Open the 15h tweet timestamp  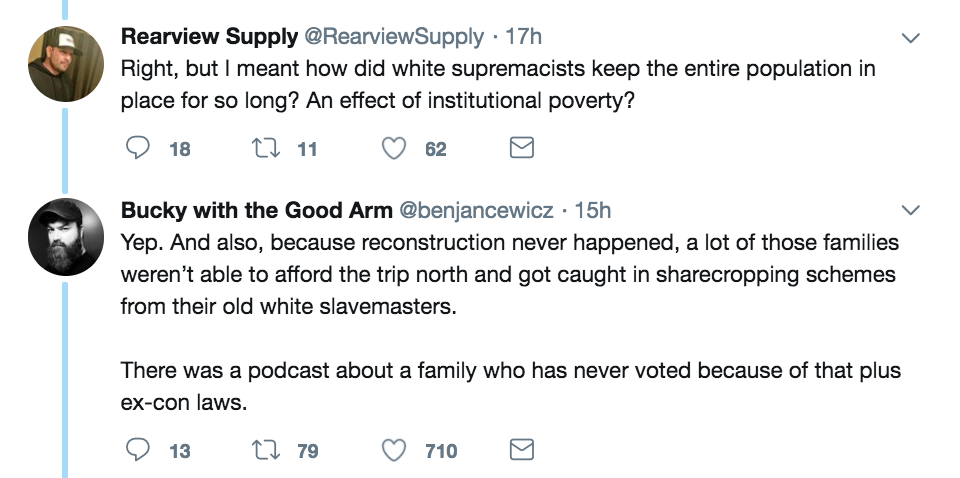coord(592,210)
